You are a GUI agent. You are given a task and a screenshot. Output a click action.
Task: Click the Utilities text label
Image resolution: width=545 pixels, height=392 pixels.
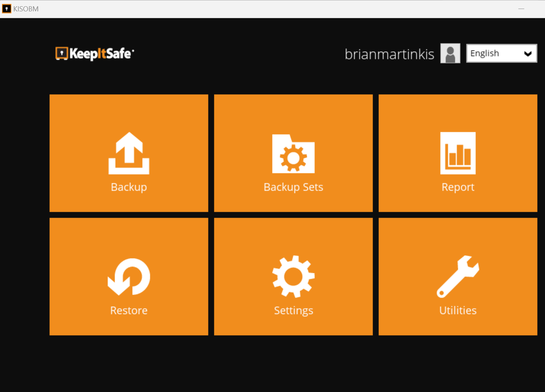coord(457,310)
